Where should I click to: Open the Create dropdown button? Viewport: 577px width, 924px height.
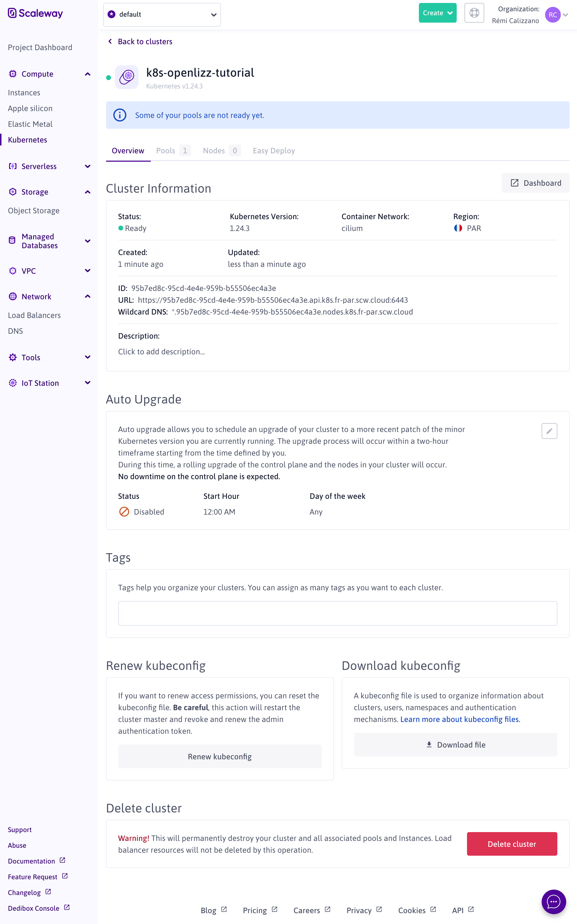coord(437,13)
